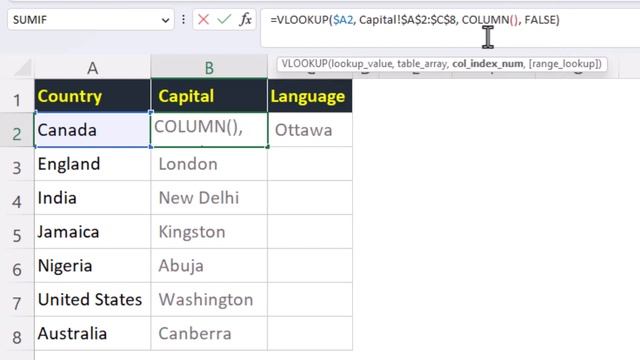
Task: Select column B header
Action: pyautogui.click(x=209, y=68)
